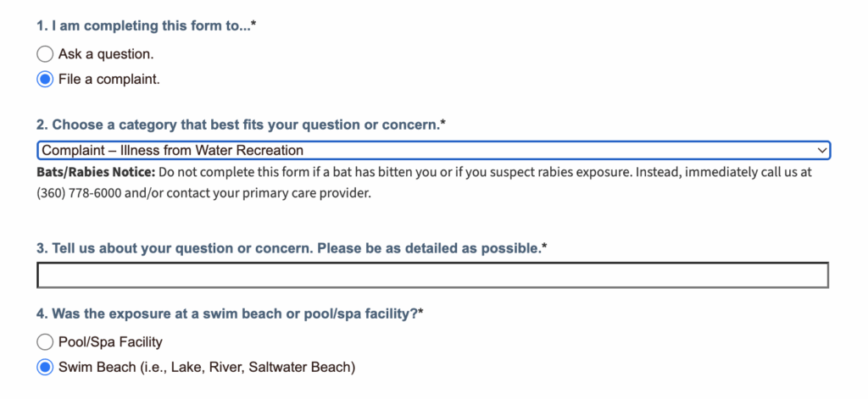Choose the Pool/Spa Facility radio option
This screenshot has width=868, height=399.
tap(45, 342)
